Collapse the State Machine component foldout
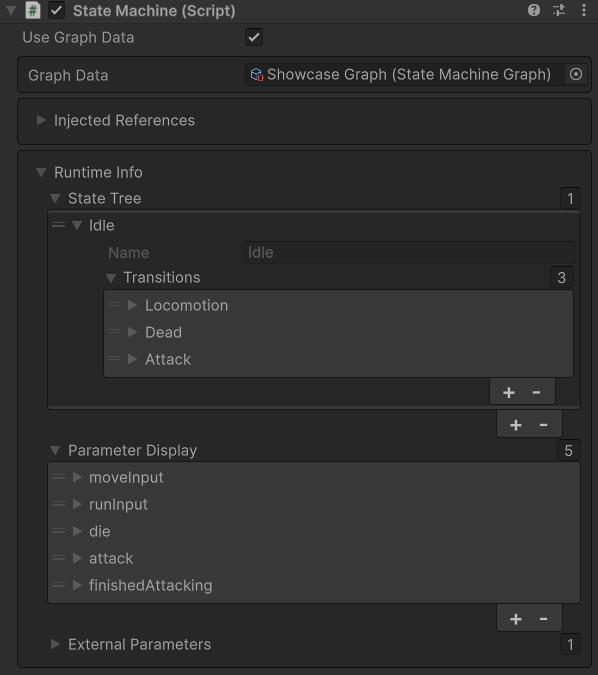Image resolution: width=598 pixels, height=675 pixels. tap(11, 10)
